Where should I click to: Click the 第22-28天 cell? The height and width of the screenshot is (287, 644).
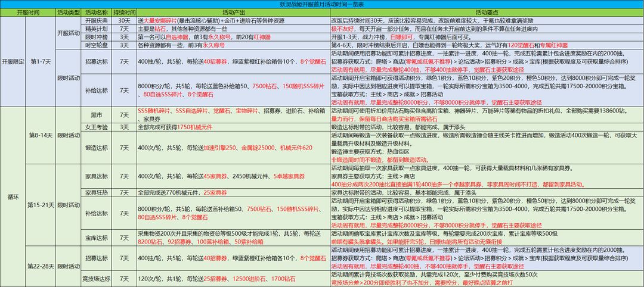pyautogui.click(x=41, y=266)
